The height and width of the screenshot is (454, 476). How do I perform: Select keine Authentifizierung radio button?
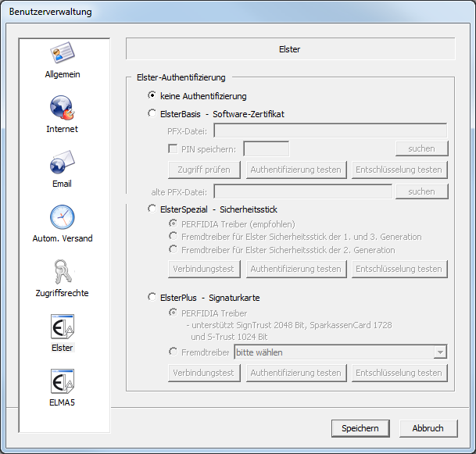coord(152,95)
